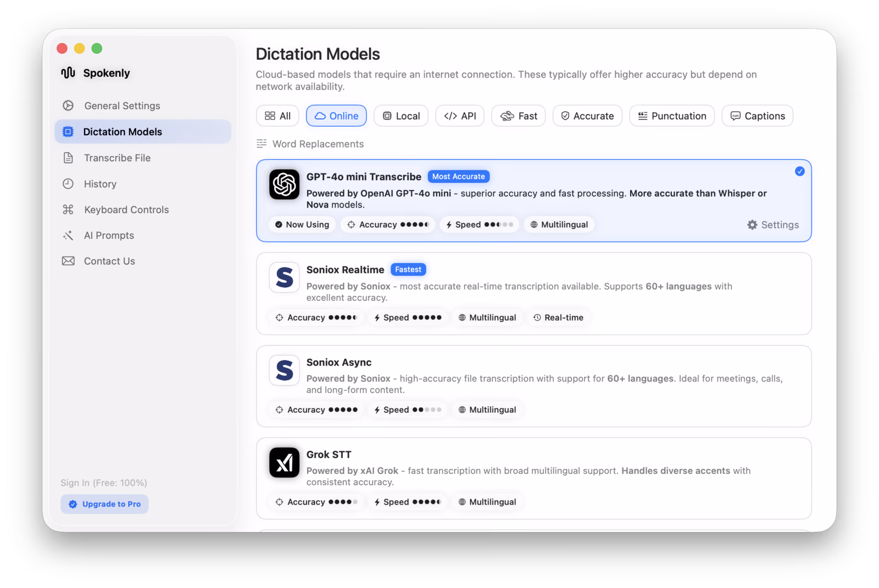879x588 pixels.
Task: Select the Grok STT model title
Action: pos(329,455)
